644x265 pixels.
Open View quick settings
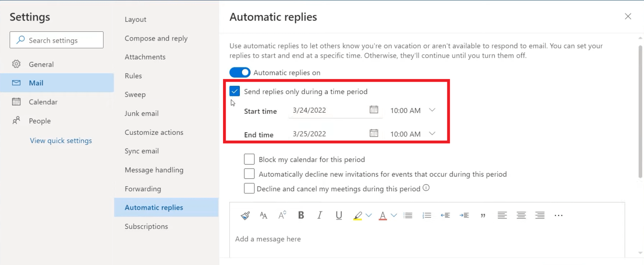coord(60,140)
